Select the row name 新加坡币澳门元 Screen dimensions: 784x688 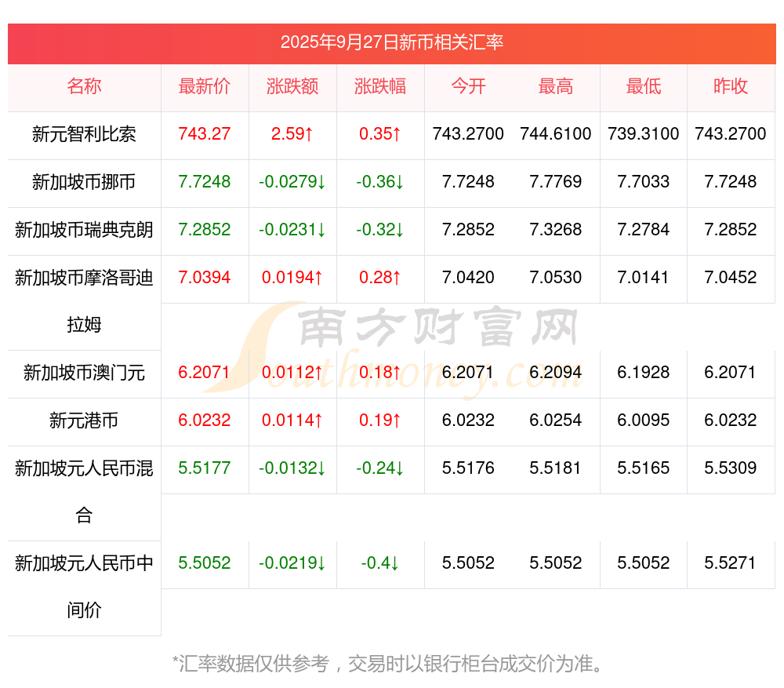coord(84,373)
